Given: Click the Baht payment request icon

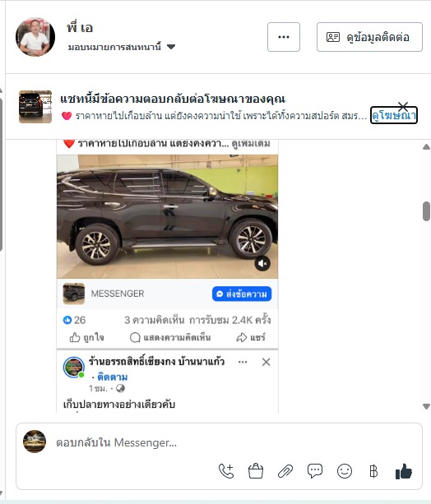Looking at the screenshot, I should 373,471.
